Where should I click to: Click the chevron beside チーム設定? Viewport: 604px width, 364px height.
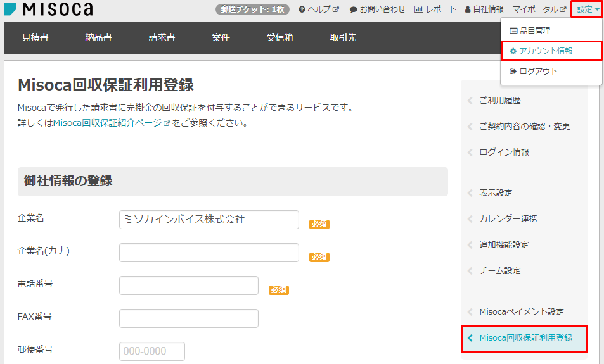pos(470,271)
